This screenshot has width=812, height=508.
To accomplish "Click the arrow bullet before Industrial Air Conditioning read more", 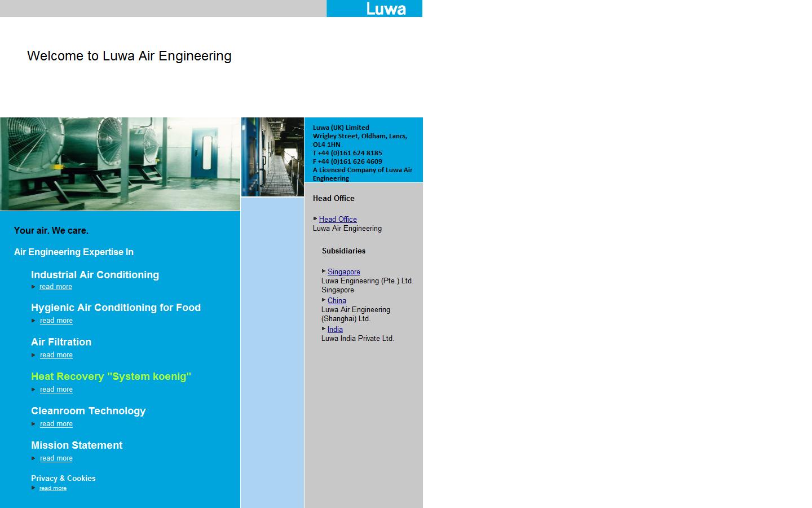I will (34, 287).
